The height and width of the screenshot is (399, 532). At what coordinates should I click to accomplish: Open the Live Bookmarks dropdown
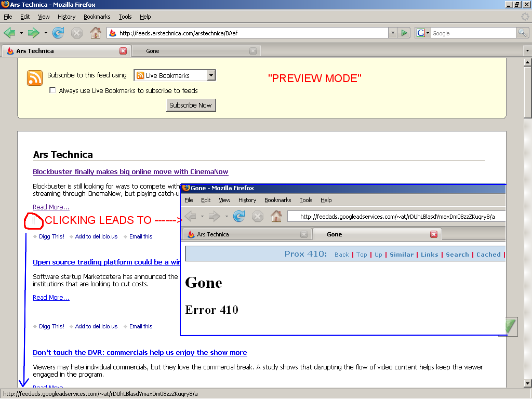pyautogui.click(x=211, y=75)
